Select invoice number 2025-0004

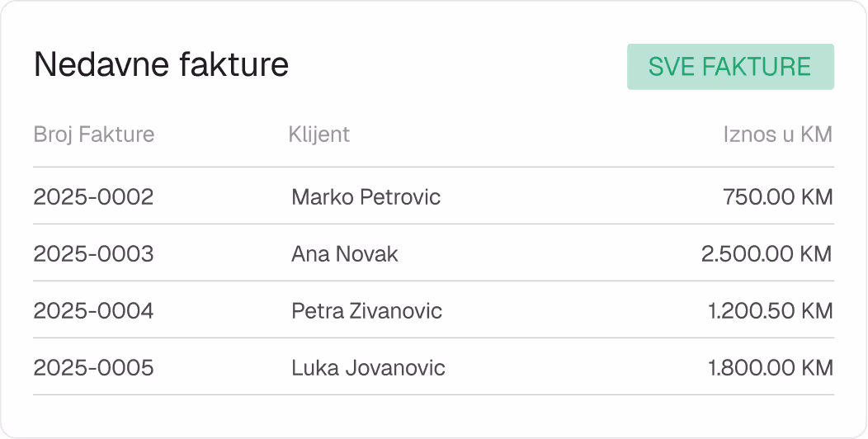pyautogui.click(x=93, y=311)
